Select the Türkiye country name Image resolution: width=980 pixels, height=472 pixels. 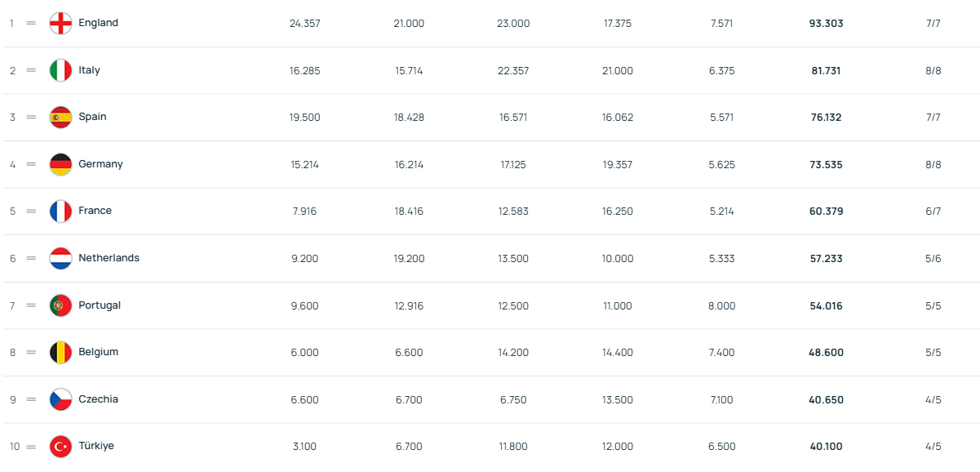pos(96,446)
